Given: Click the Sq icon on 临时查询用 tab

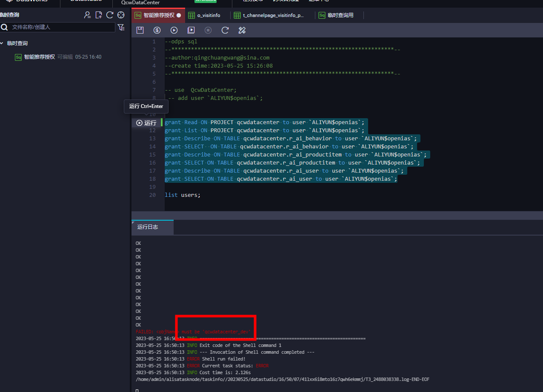Looking at the screenshot, I should click(x=322, y=15).
